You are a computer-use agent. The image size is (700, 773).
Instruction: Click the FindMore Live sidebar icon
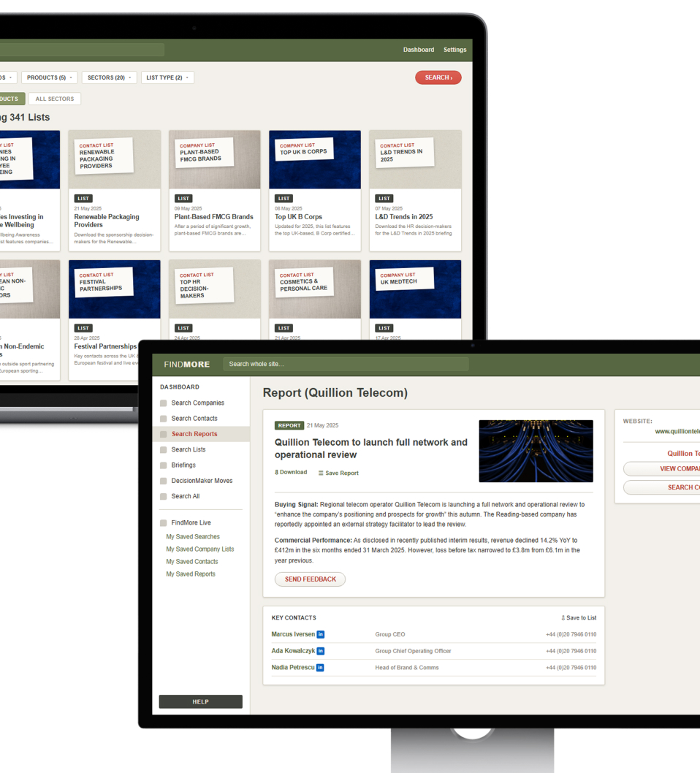163,522
